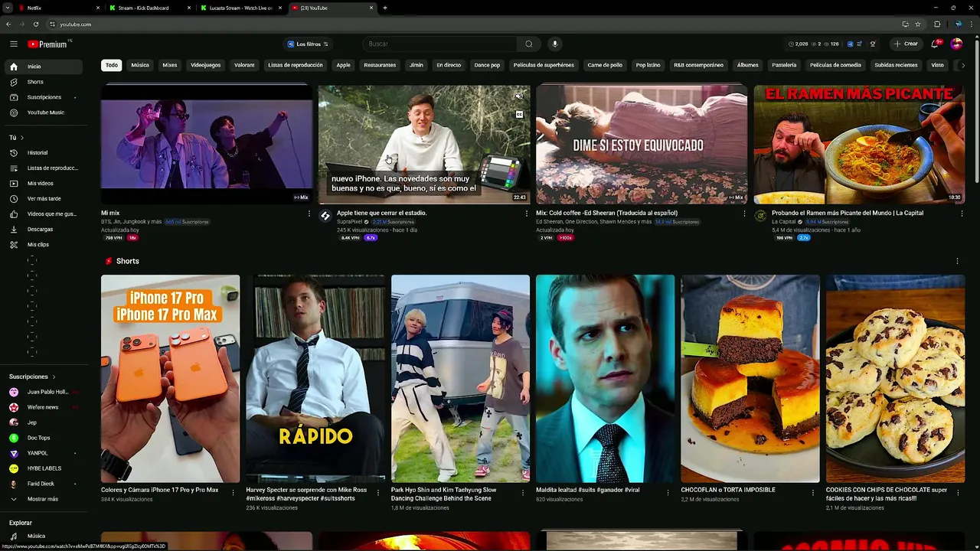Open Doc Tops subscription channel

42,438
